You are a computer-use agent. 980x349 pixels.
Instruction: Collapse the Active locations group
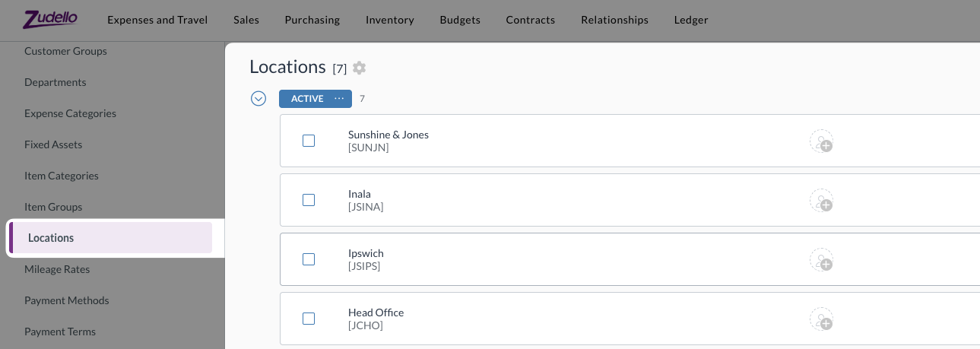(x=258, y=99)
